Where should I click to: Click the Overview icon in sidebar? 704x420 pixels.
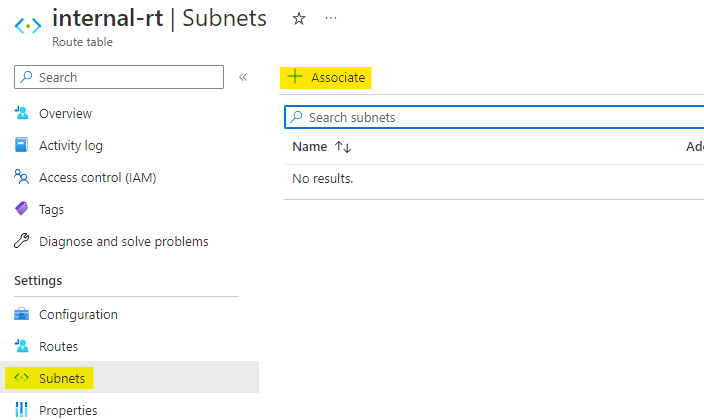[22, 113]
